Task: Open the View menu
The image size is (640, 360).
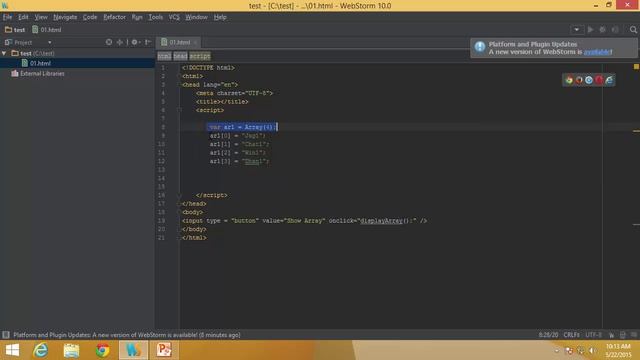Action: point(41,17)
